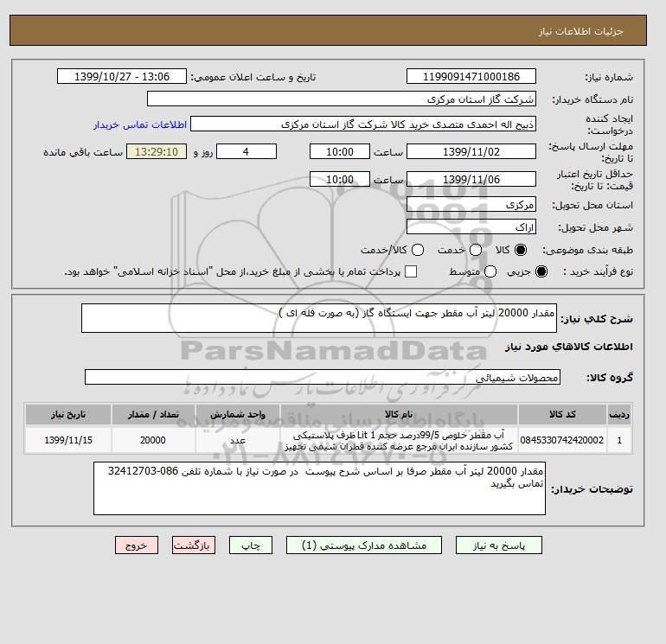The height and width of the screenshot is (644, 666).
Task: Click the توضیحات خریدار notes box
Action: [319, 488]
